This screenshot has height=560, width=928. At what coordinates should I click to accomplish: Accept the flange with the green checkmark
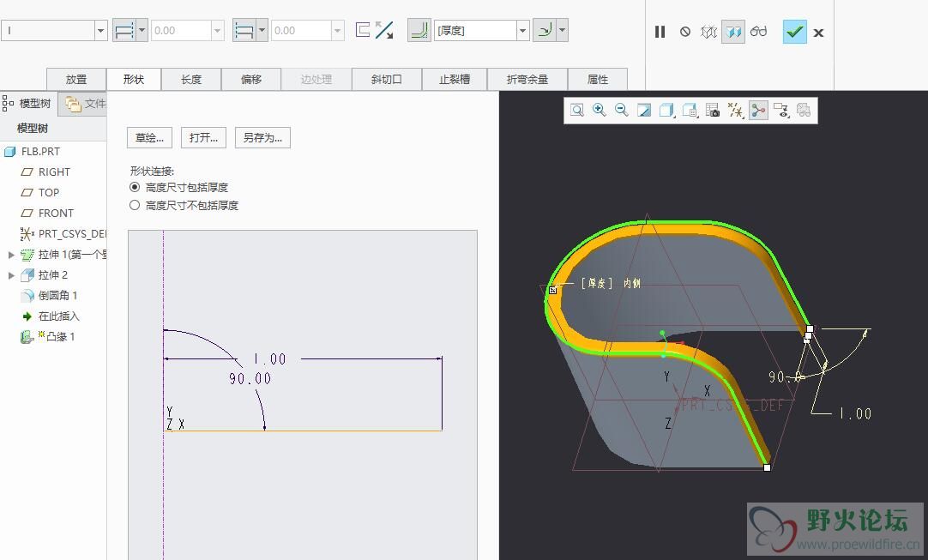tap(794, 32)
